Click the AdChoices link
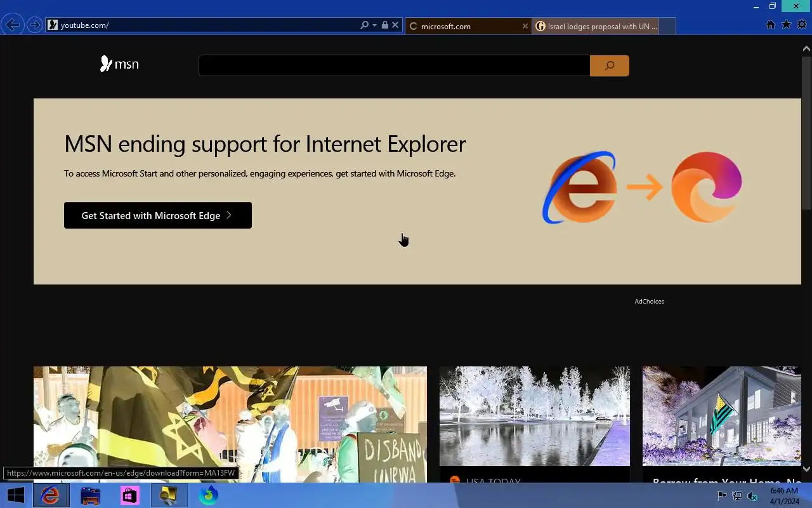Viewport: 812px width, 508px height. point(649,302)
